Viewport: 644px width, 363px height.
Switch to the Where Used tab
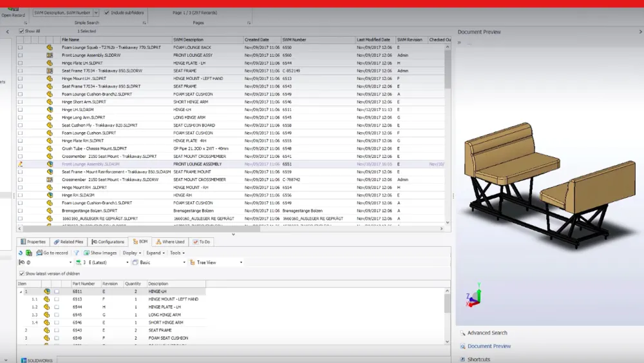pyautogui.click(x=170, y=242)
